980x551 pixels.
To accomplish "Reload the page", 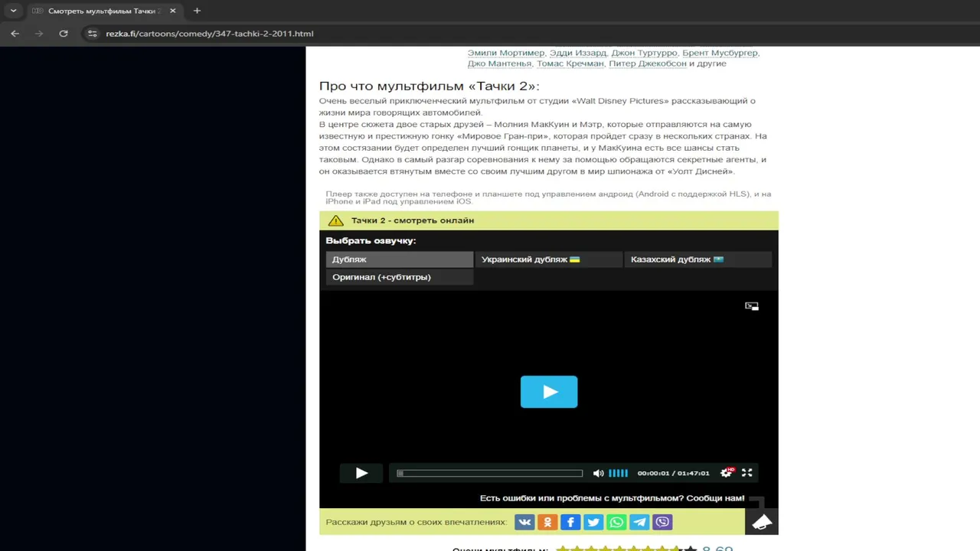I will (x=64, y=34).
